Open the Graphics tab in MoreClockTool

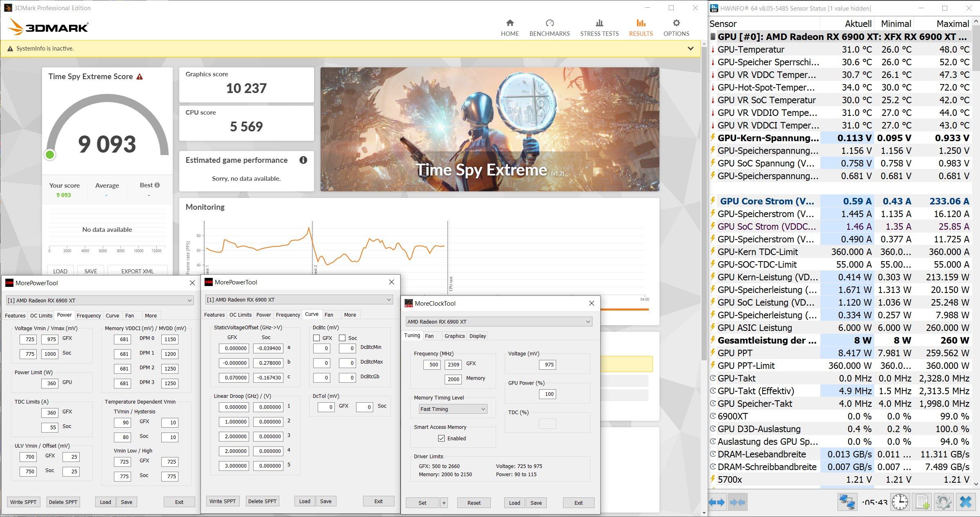pos(454,336)
